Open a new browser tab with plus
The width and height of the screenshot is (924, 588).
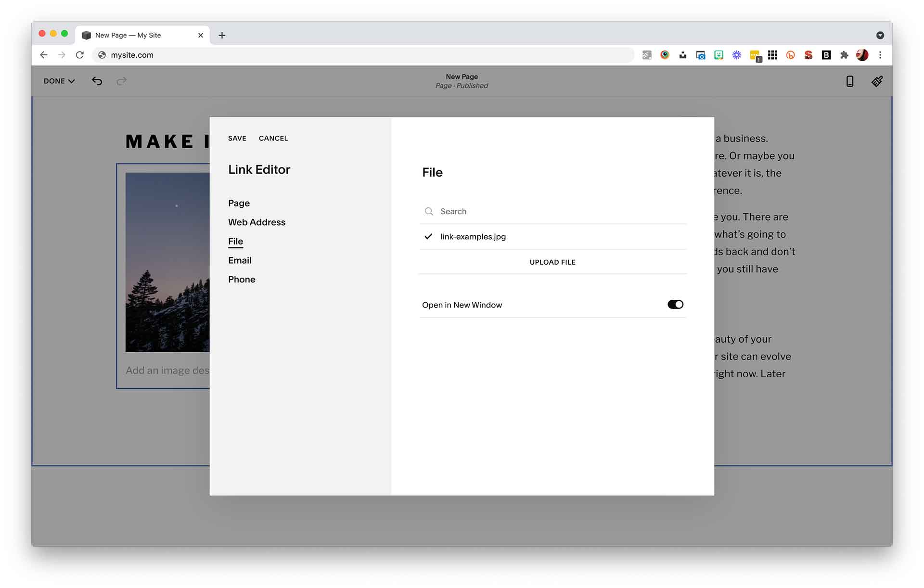(222, 35)
